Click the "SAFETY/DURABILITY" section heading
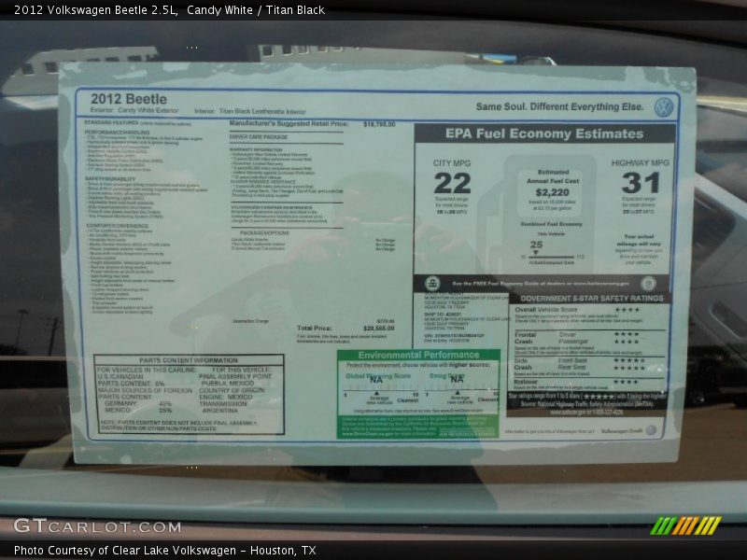 click(110, 178)
